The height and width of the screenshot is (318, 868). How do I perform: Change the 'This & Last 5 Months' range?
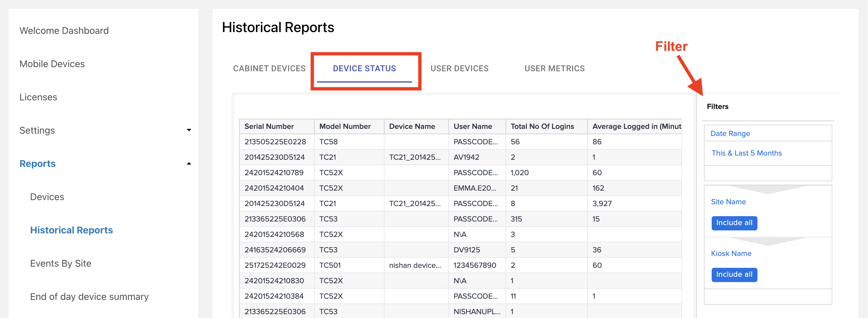[x=746, y=153]
